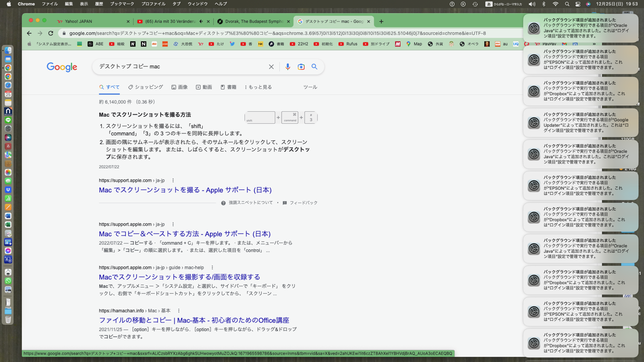The width and height of the screenshot is (644, 362).
Task: Click the blue search magnifier button
Action: [314, 67]
